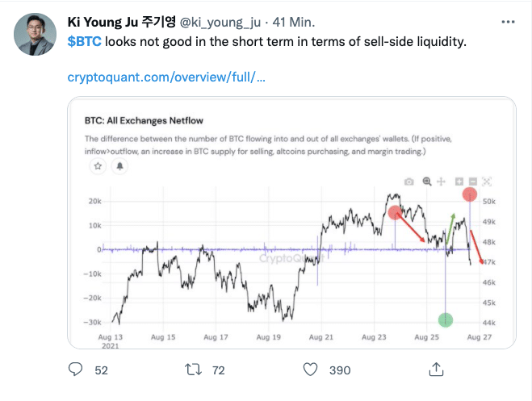Click the zoom in plus icon

point(459,182)
